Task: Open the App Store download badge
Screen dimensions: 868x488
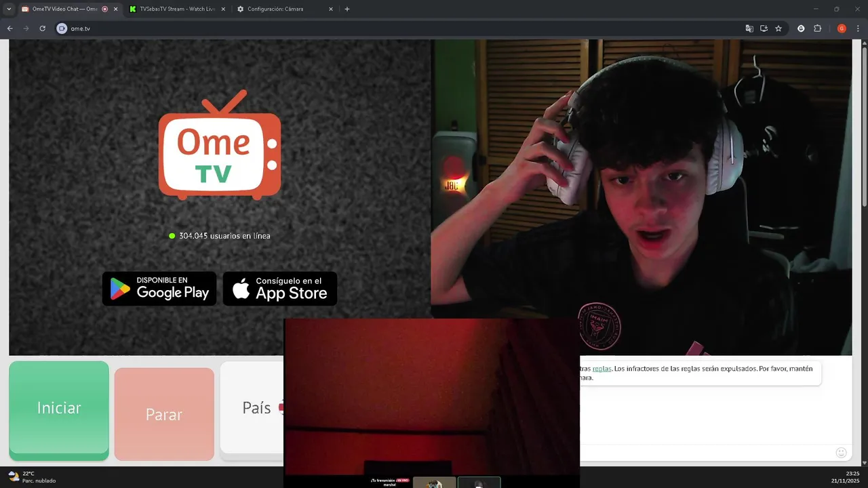Action: [280, 289]
